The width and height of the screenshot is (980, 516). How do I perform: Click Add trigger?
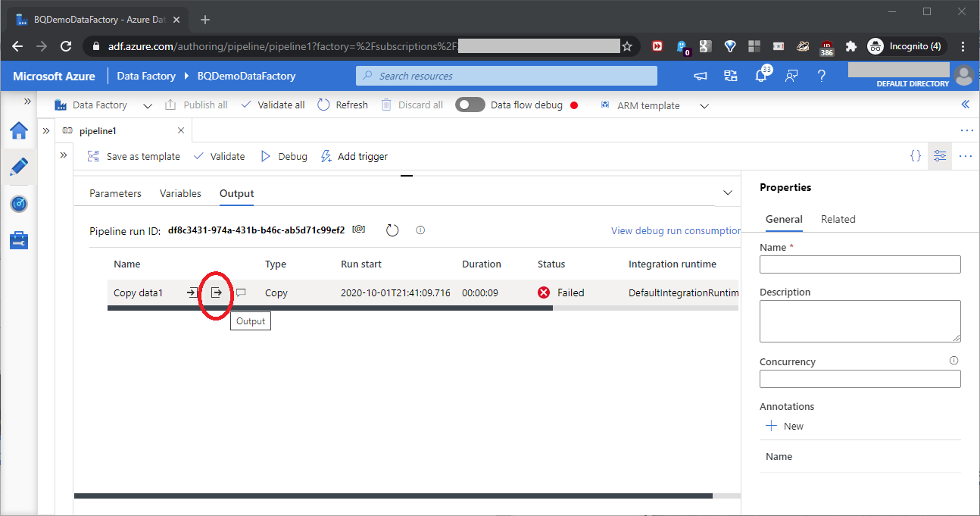tap(354, 156)
